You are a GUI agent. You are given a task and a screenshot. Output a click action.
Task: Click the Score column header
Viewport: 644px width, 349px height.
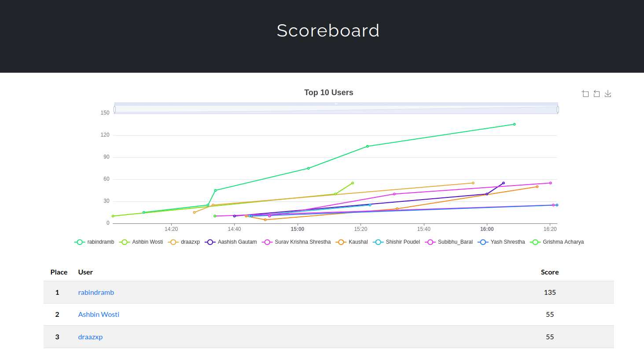point(549,272)
